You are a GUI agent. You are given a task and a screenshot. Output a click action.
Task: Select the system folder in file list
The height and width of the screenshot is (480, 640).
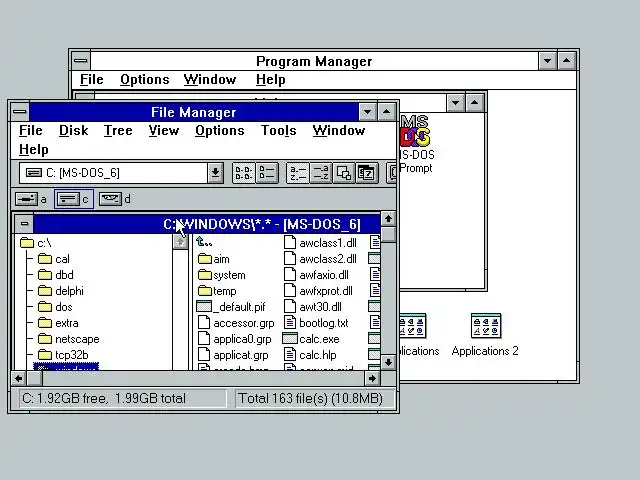tap(222, 275)
